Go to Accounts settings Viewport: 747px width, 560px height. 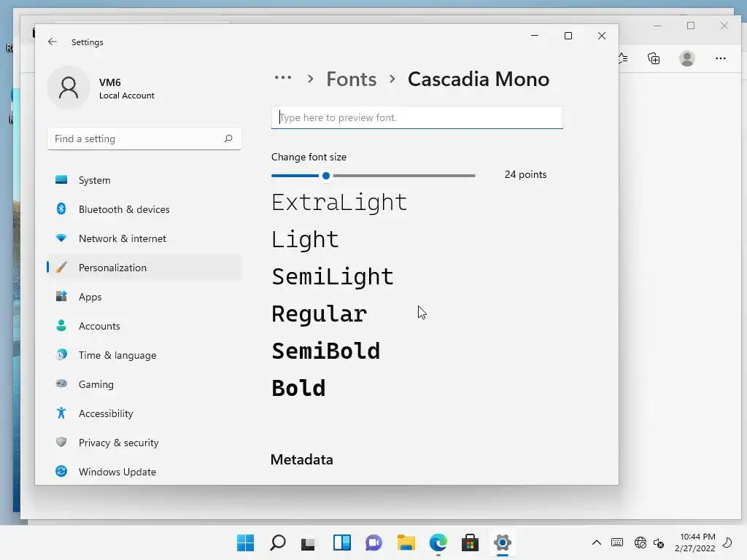point(144,326)
